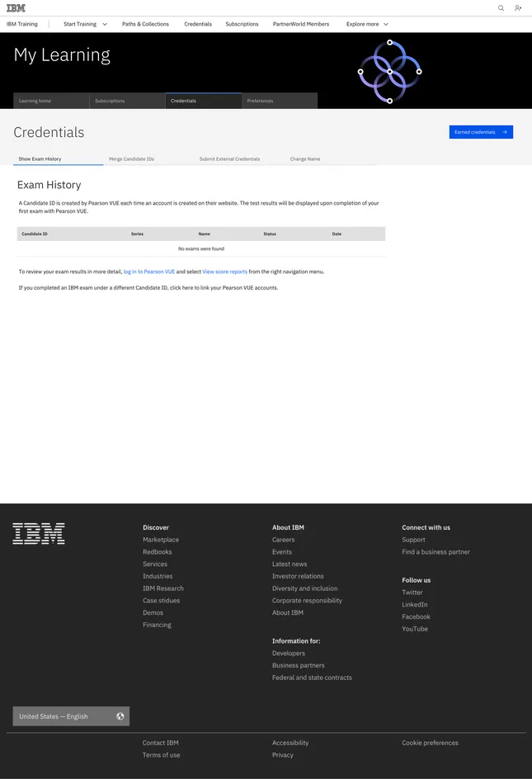The image size is (532, 779).
Task: Open Accessibility footer link
Action: click(290, 743)
